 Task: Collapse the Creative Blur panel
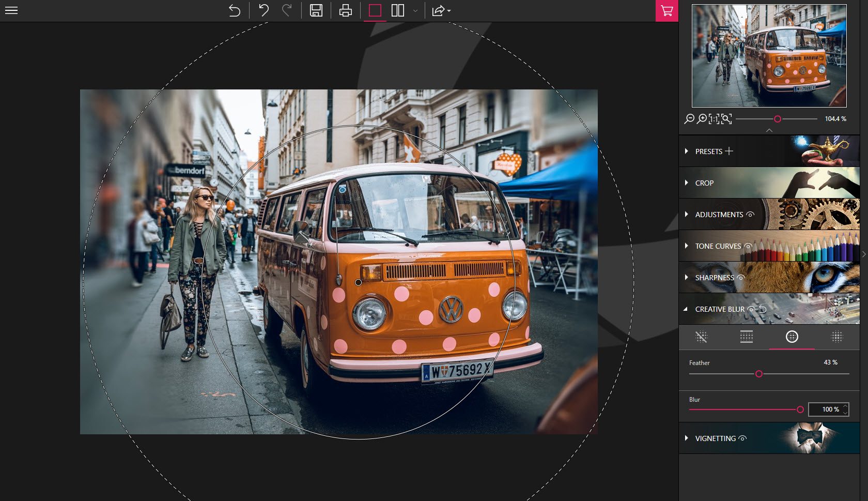(x=686, y=309)
